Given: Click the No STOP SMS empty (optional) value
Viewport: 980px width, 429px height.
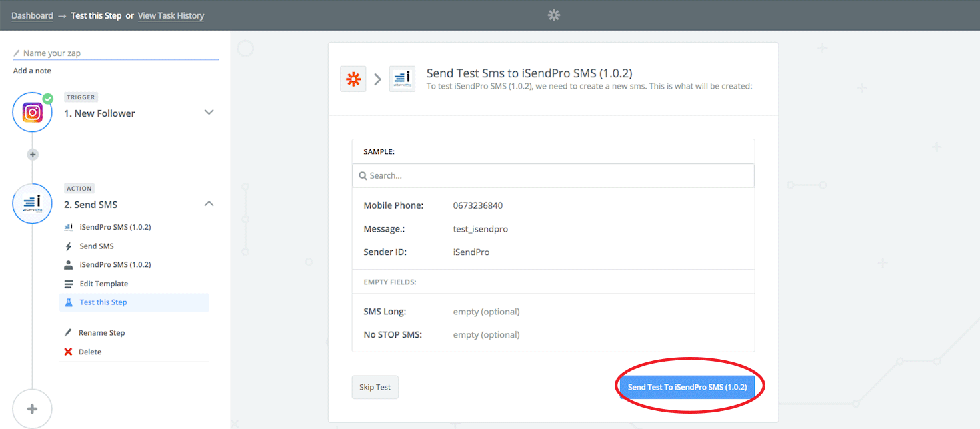Looking at the screenshot, I should click(x=486, y=335).
